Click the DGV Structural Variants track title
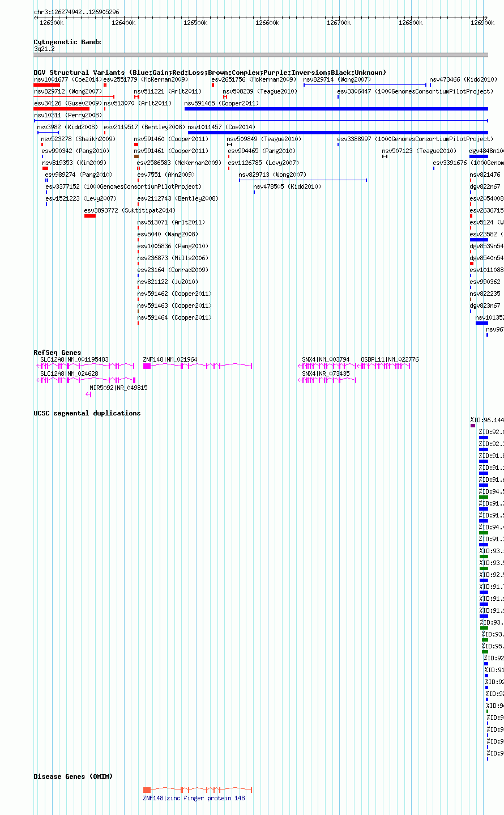The image size is (504, 815). [210, 73]
